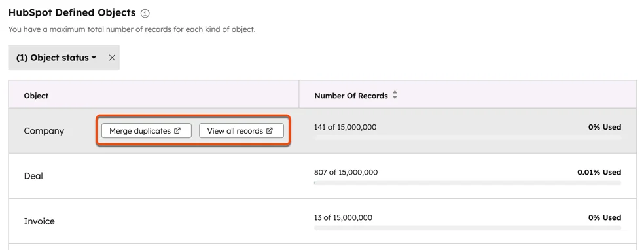This screenshot has width=644, height=250.
Task: Click '0.01% Used' in the Deal row
Action: pyautogui.click(x=599, y=172)
